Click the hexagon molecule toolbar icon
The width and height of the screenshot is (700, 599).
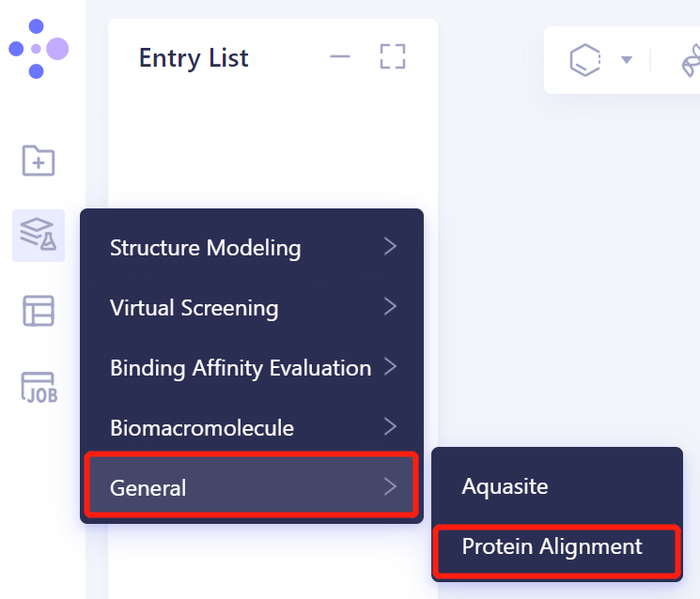(584, 60)
